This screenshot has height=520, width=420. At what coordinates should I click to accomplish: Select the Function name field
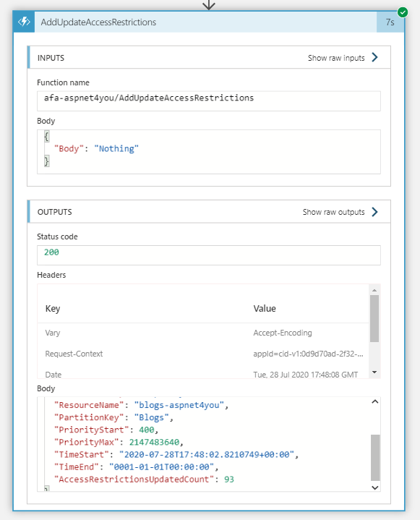pyautogui.click(x=209, y=101)
